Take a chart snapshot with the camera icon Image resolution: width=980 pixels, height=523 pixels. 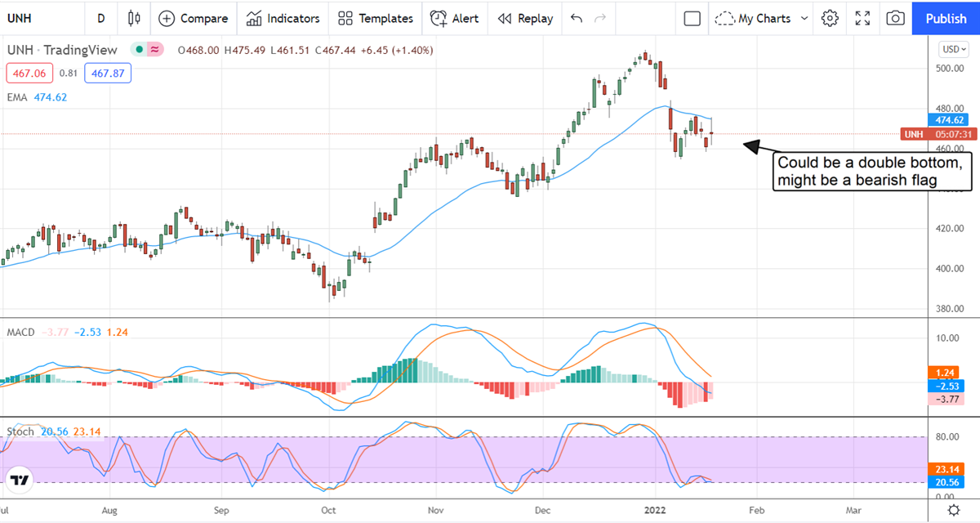895,18
